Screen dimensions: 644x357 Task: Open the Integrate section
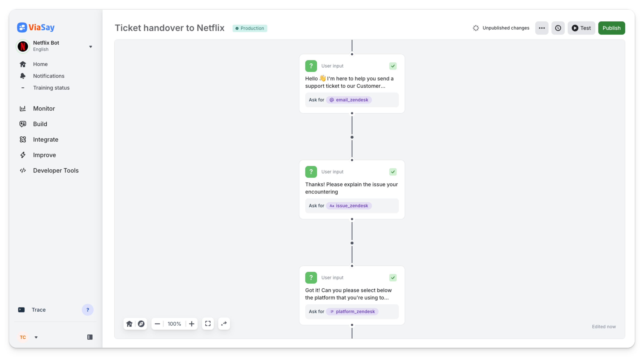click(x=46, y=139)
